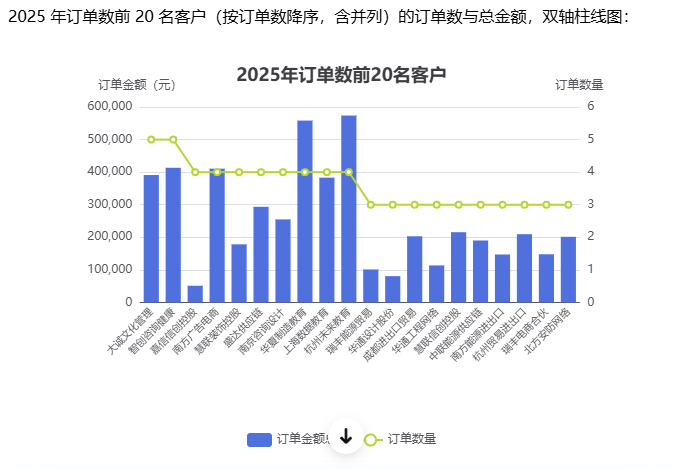Click the line point above 瑞丰电商合伙

[546, 204]
